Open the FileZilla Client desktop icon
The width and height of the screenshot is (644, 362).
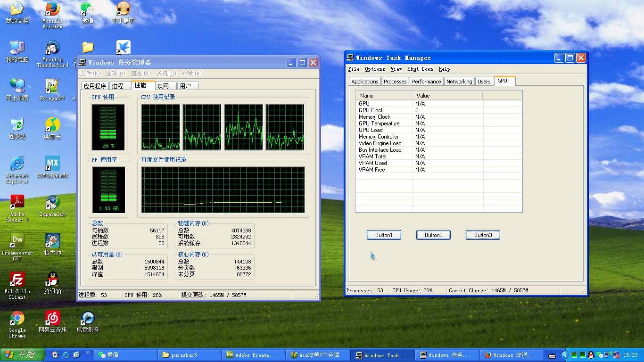pyautogui.click(x=17, y=280)
